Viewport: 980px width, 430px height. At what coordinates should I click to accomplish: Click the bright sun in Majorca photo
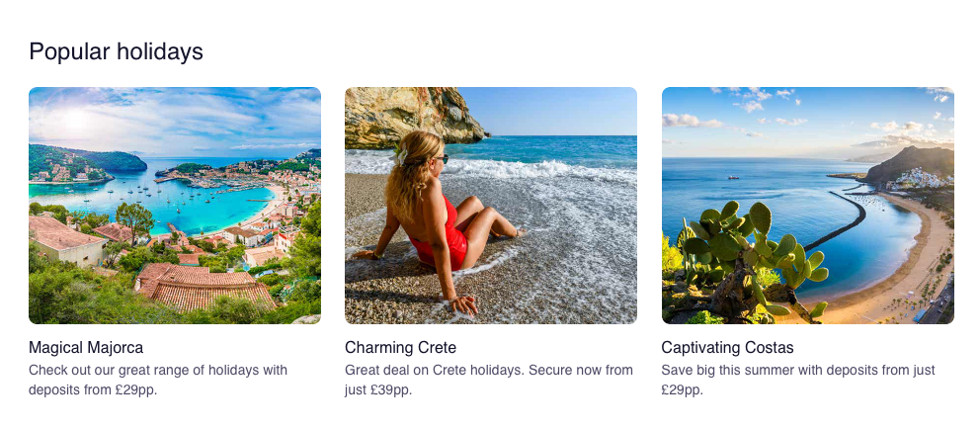pyautogui.click(x=74, y=121)
